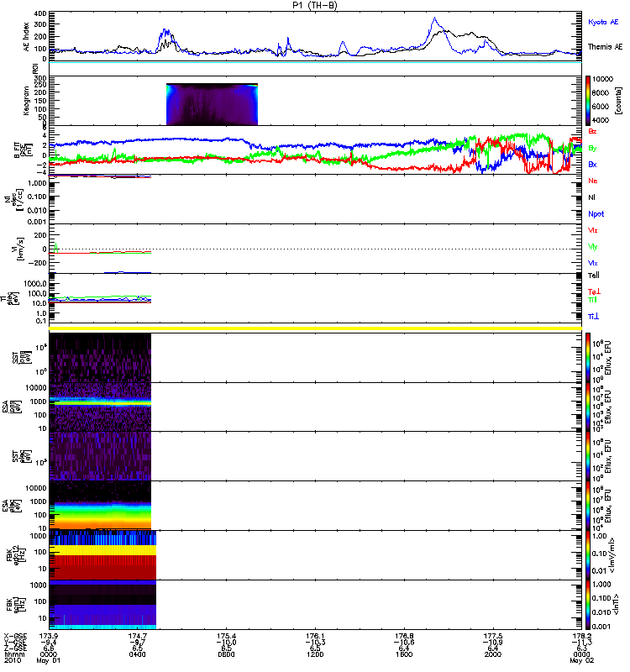Click the X-GSE value 173.9
The width and height of the screenshot is (630, 672).
[x=49, y=636]
